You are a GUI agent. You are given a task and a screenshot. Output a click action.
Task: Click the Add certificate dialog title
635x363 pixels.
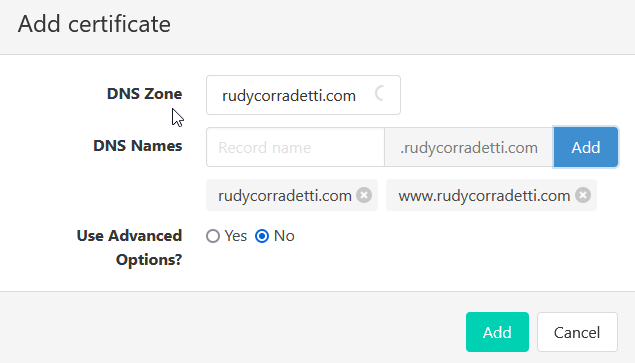pyautogui.click(x=94, y=24)
